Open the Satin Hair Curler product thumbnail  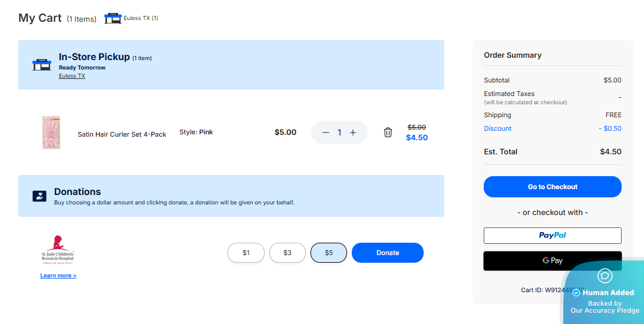(51, 133)
